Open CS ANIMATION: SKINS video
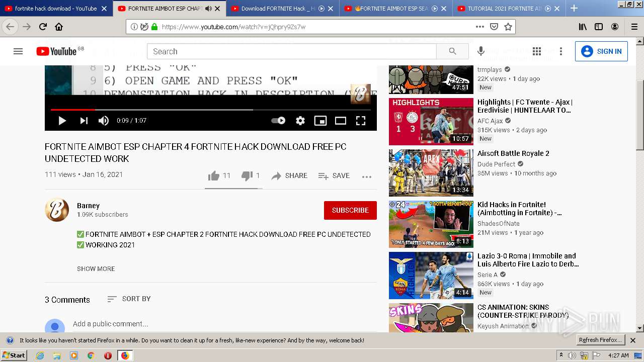Screen dimensions: 644x362 (x=523, y=311)
